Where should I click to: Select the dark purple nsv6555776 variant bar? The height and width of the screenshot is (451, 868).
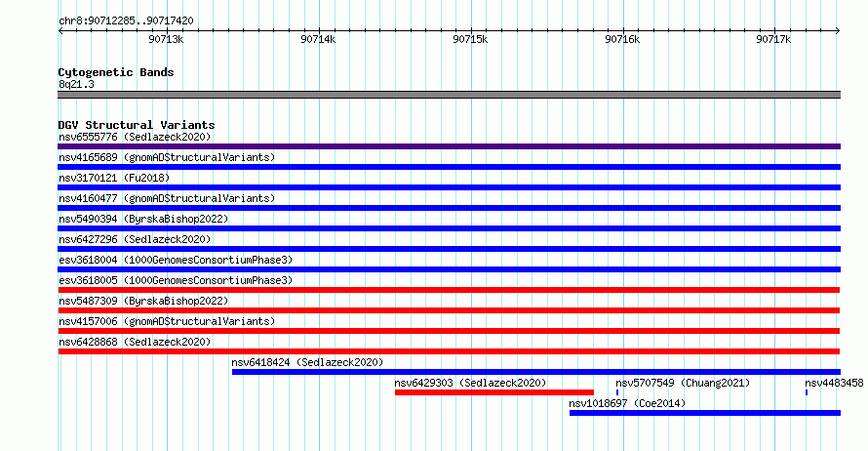449,146
